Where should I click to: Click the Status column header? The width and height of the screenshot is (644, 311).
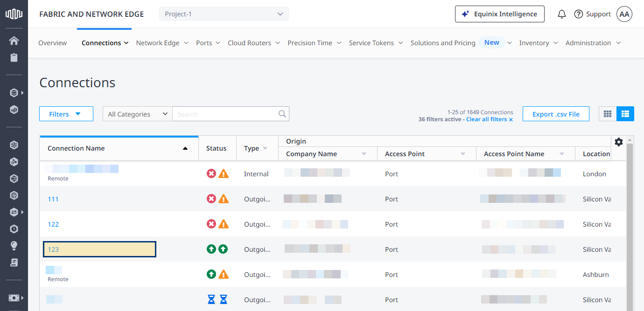coord(216,148)
